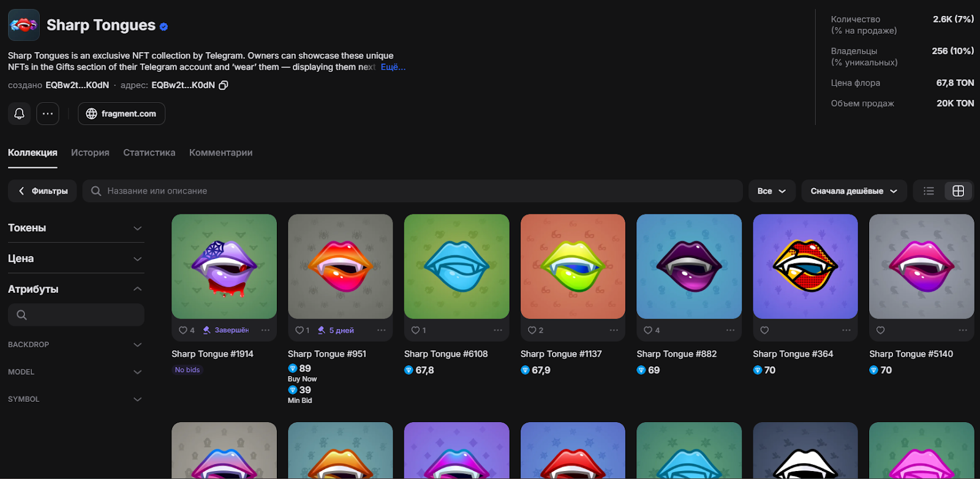The height and width of the screenshot is (479, 980).
Task: Click the search icon in attributes field
Action: tap(22, 315)
